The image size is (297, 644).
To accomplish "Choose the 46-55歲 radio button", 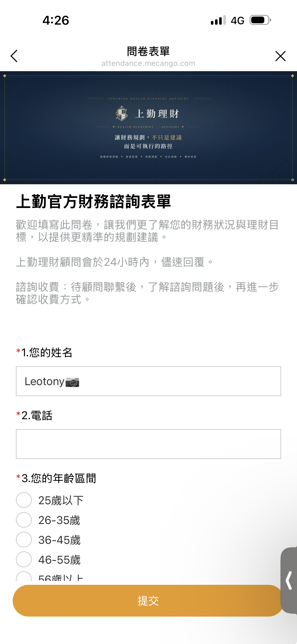I will (24, 559).
